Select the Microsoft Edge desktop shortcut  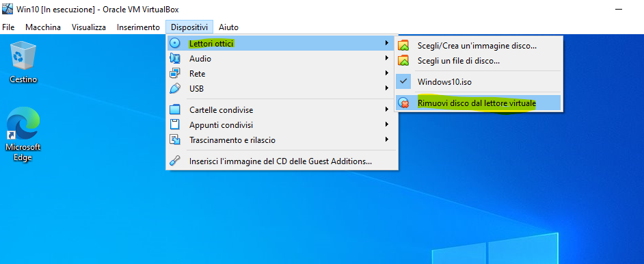click(x=23, y=134)
